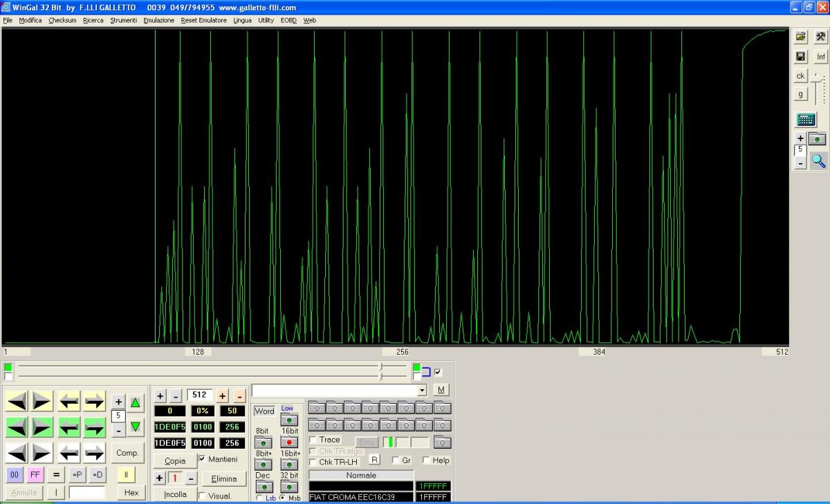Uncheck the checkbox right of slider bars
The height and width of the screenshot is (504, 830).
[x=437, y=372]
